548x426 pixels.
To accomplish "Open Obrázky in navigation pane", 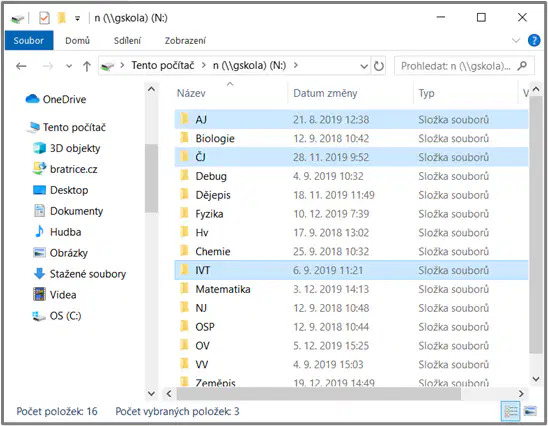I will pyautogui.click(x=60, y=253).
